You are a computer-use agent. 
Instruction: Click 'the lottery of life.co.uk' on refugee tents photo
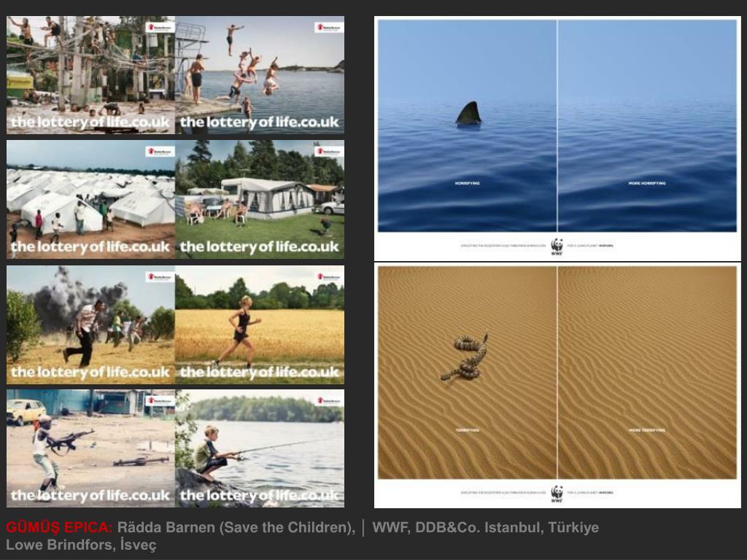tap(90, 247)
